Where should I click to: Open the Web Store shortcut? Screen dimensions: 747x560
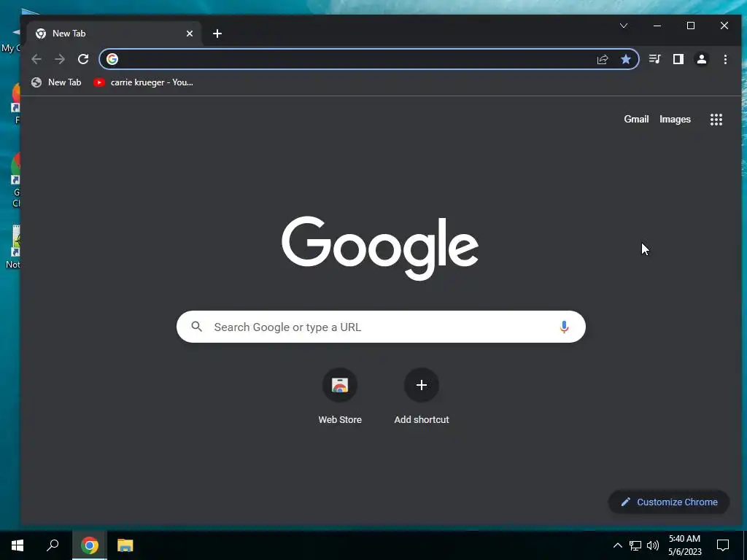pos(340,396)
